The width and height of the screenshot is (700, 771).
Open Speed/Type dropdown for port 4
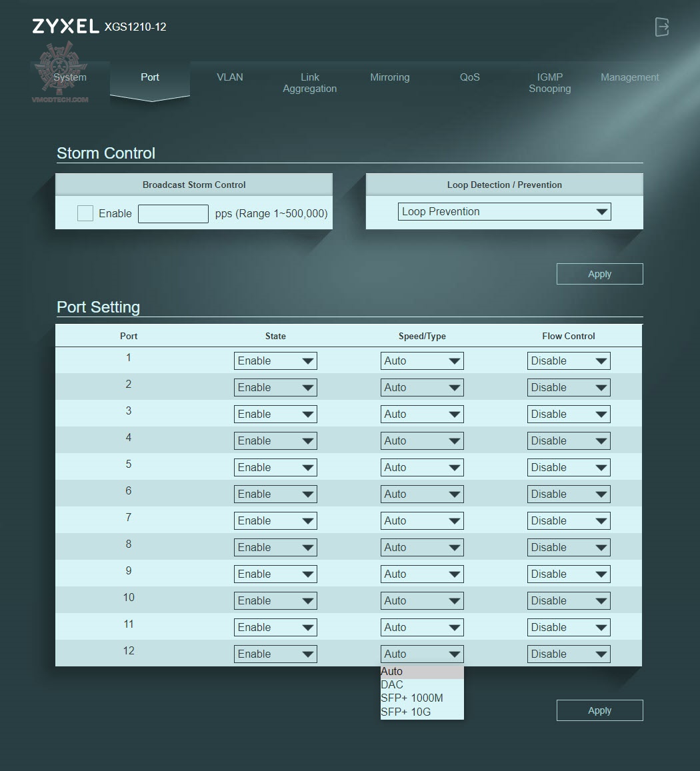click(422, 440)
